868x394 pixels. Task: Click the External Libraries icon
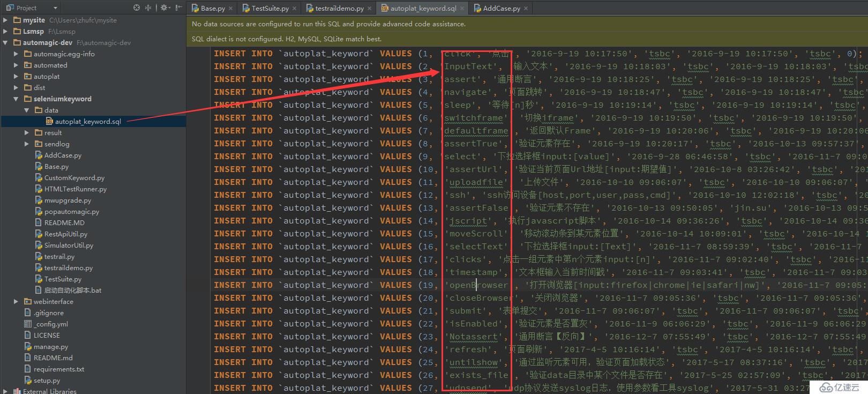pos(17,391)
